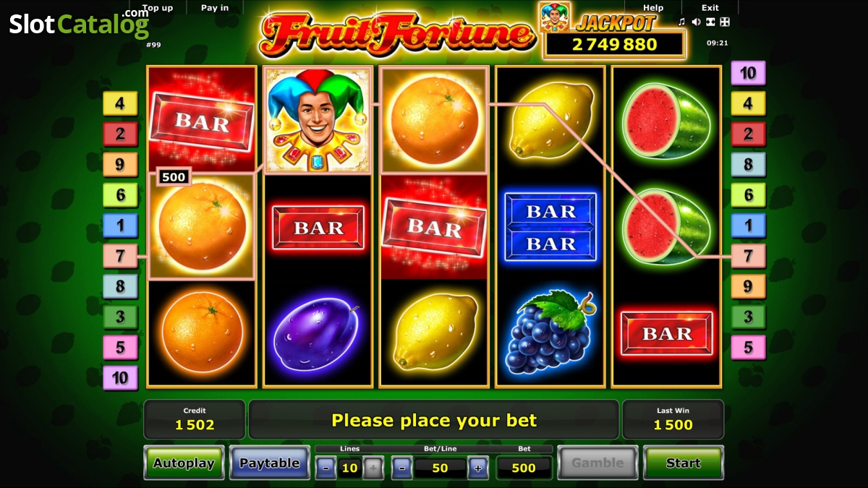Increase number of lines with plus

click(373, 468)
